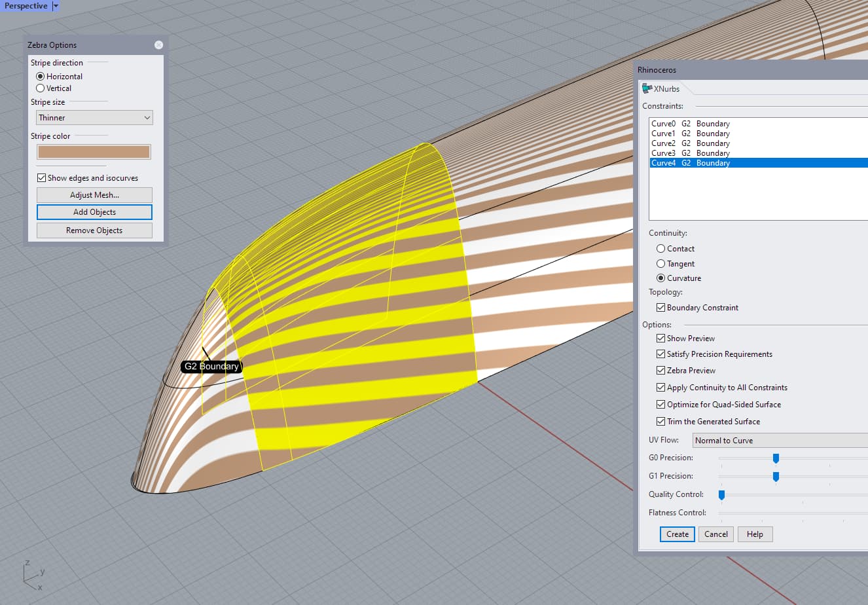Select Curve4 G2 Boundary constraint

[x=759, y=163]
